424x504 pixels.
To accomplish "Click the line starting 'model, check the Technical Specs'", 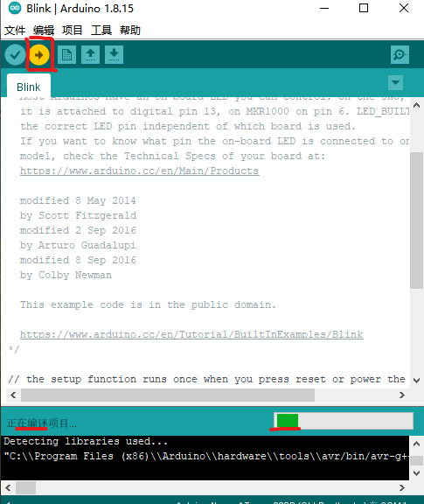I will (x=172, y=156).
